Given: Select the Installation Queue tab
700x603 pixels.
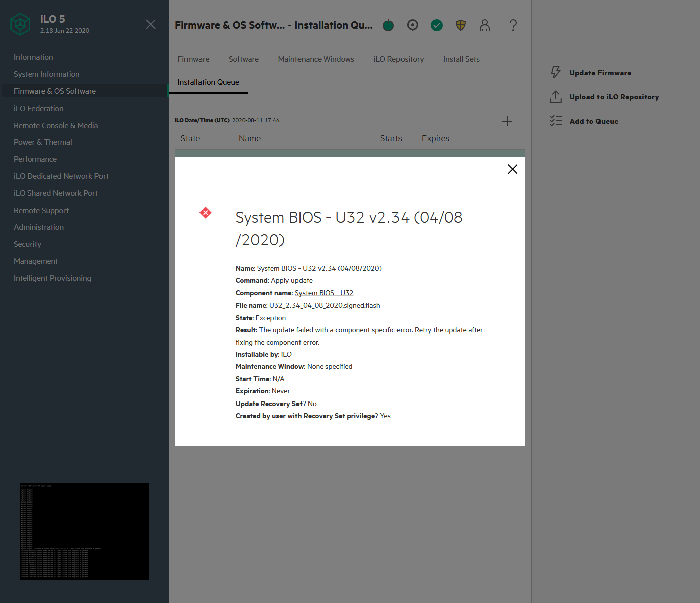Looking at the screenshot, I should 209,82.
